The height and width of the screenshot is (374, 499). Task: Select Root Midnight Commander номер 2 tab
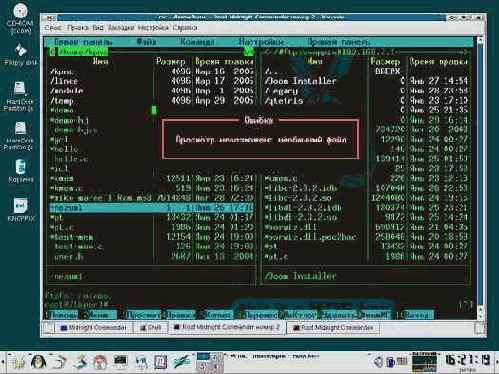click(x=227, y=327)
